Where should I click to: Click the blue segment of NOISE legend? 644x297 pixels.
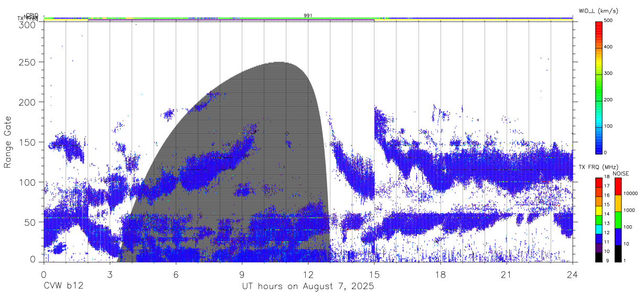pos(618,237)
